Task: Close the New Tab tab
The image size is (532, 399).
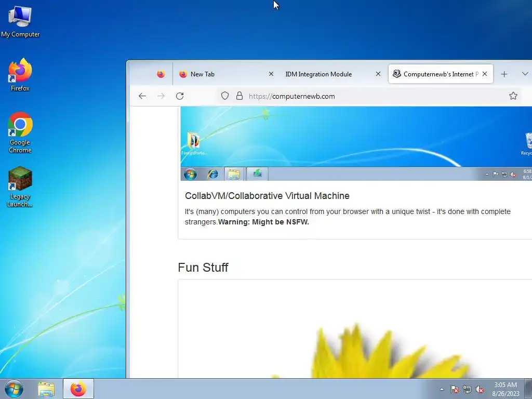Action: [271, 74]
